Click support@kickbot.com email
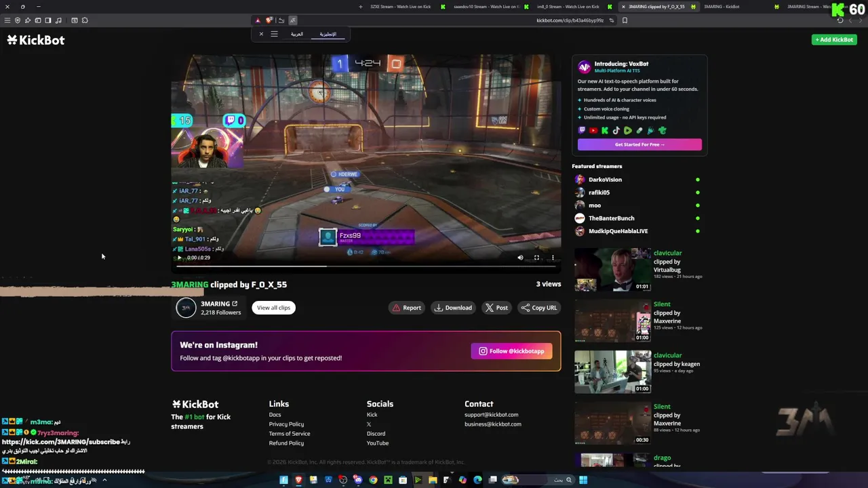This screenshot has height=488, width=868. (491, 415)
